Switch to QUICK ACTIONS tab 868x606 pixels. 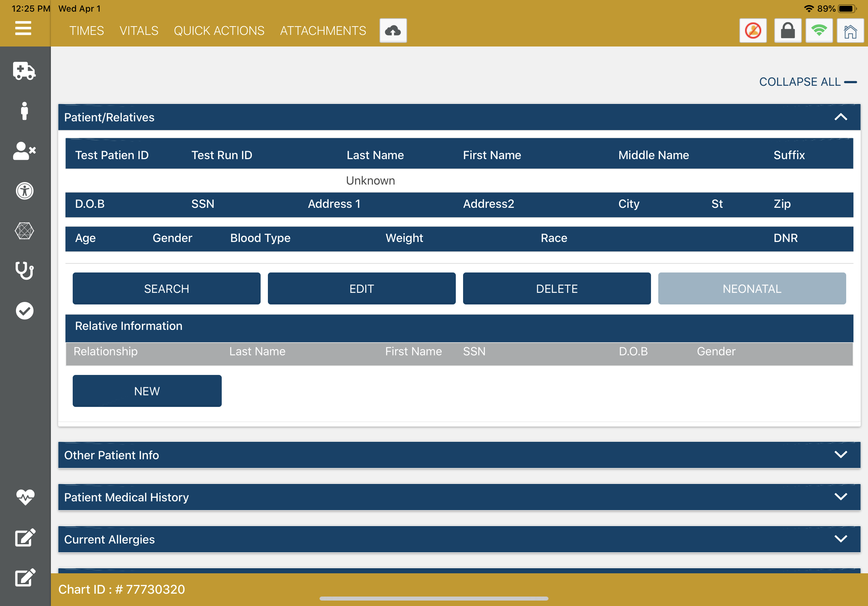(219, 31)
